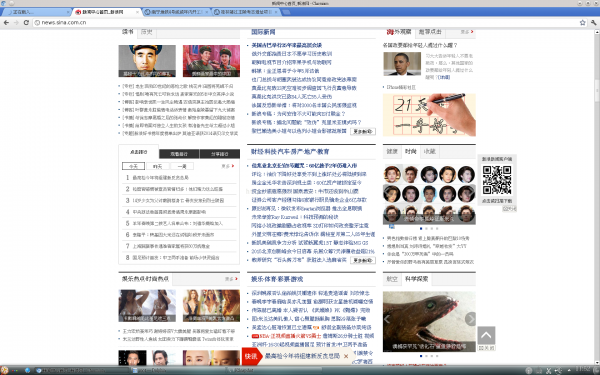600x375 pixels.
Task: Select the 昨天 ranking filter
Action: point(158,166)
